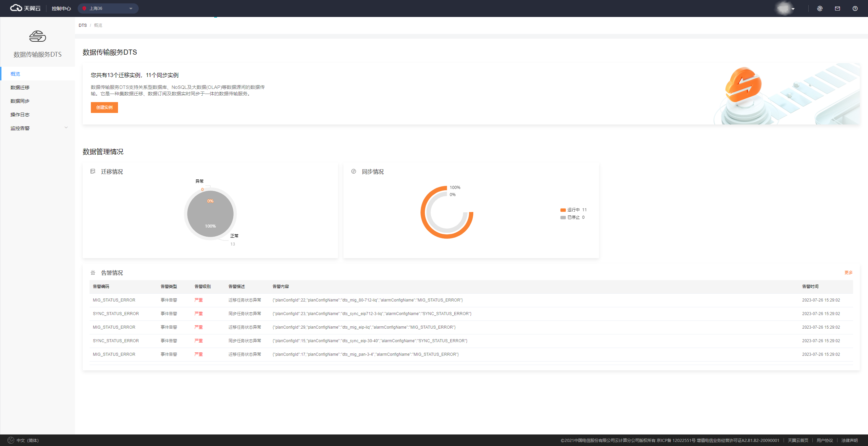Click the help question mark icon
The width and height of the screenshot is (868, 446).
click(855, 8)
